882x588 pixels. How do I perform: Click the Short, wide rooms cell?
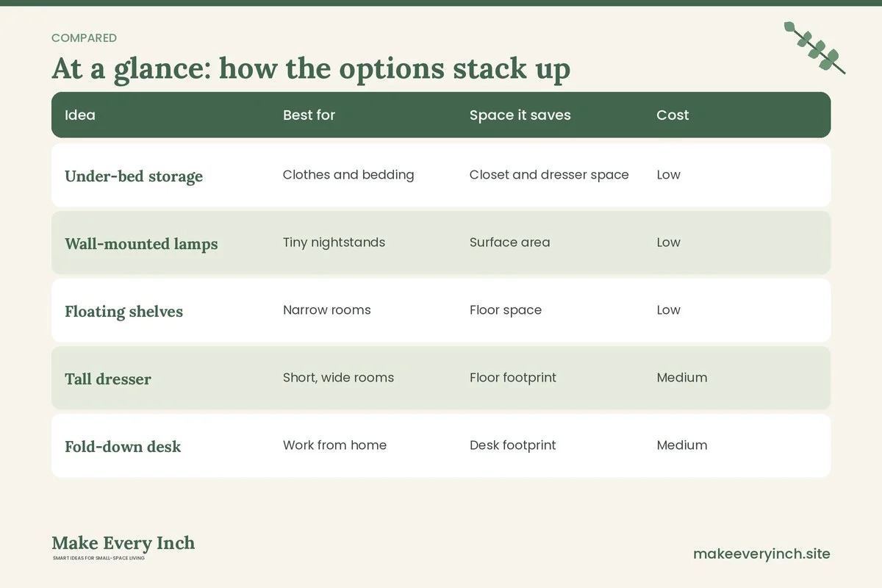[338, 378]
